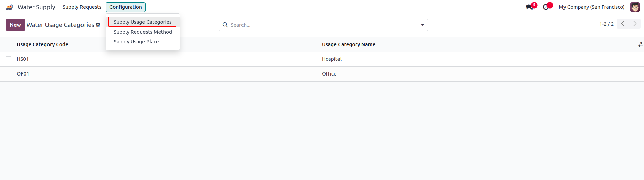Open the optional columns adjust icon

[x=640, y=44]
